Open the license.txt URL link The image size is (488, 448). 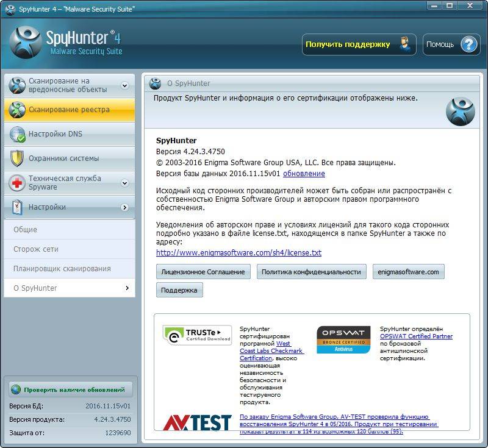239,252
